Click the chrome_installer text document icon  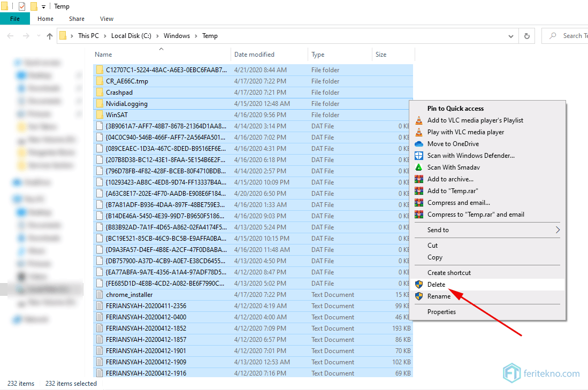[100, 295]
